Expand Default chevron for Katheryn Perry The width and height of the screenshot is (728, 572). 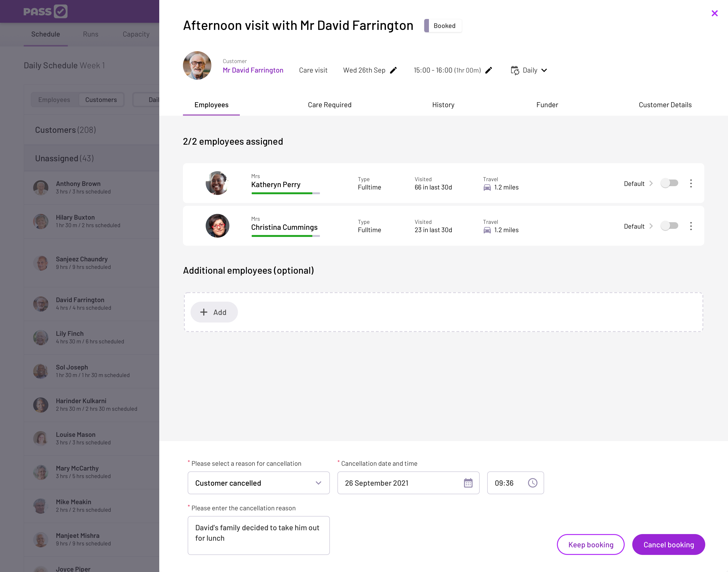(651, 183)
